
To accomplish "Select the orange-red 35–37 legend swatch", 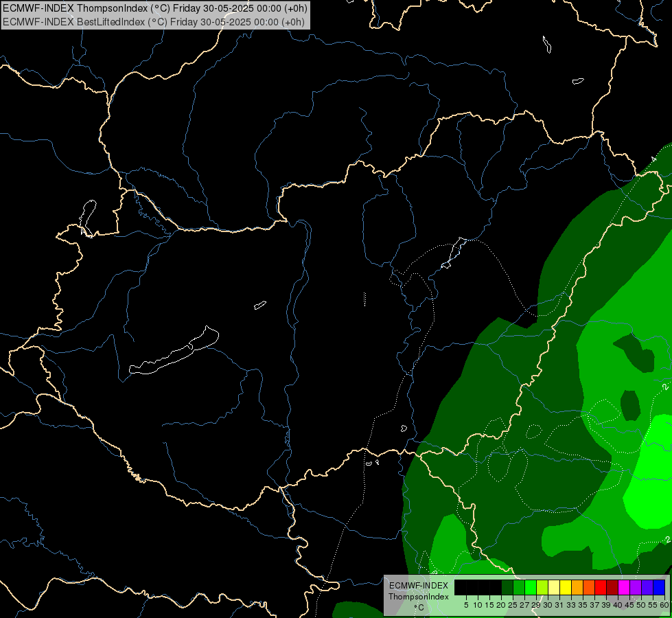I will pyautogui.click(x=589, y=588).
